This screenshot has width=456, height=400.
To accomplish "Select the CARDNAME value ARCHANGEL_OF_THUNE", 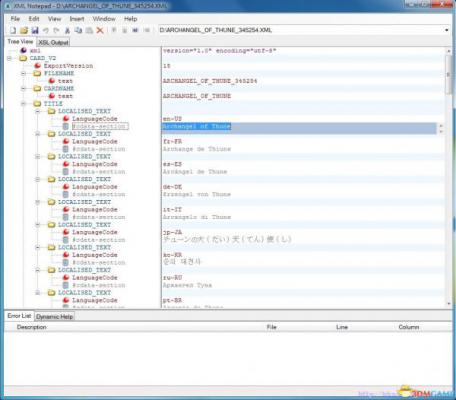I will pyautogui.click(x=197, y=96).
